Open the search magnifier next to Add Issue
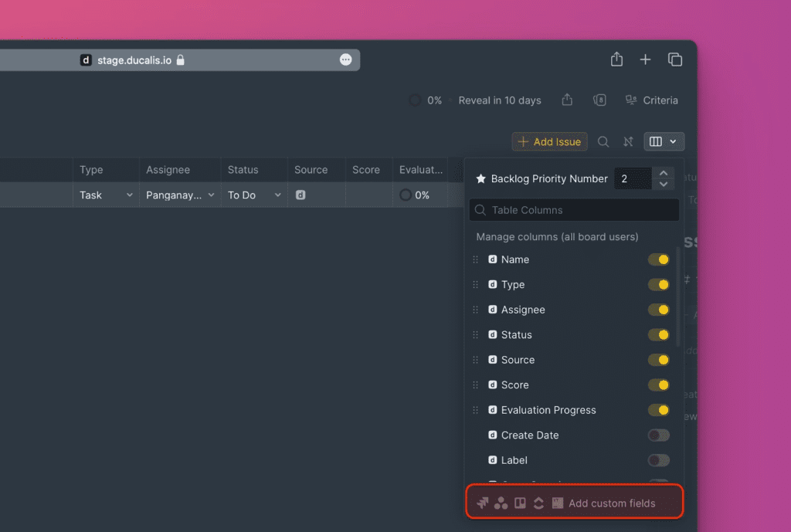Image resolution: width=791 pixels, height=532 pixels. coord(603,141)
